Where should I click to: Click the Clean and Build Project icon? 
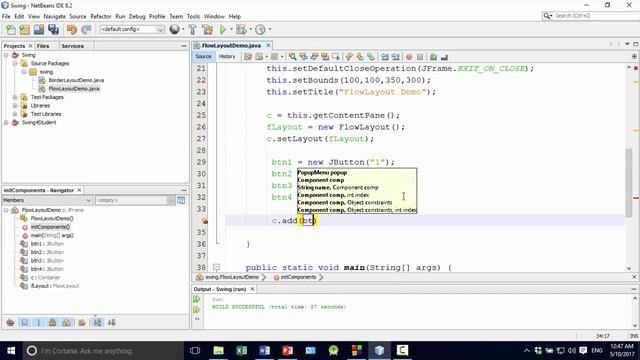[207, 29]
